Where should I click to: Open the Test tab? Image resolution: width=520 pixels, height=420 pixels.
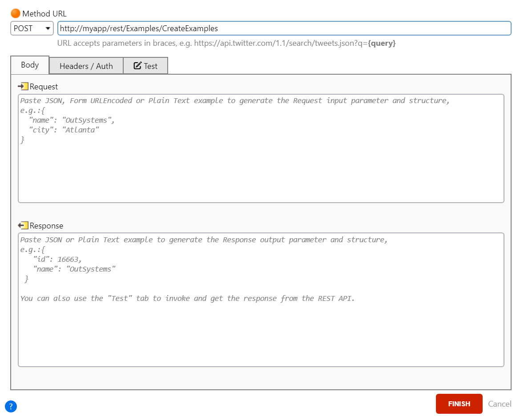pos(145,65)
